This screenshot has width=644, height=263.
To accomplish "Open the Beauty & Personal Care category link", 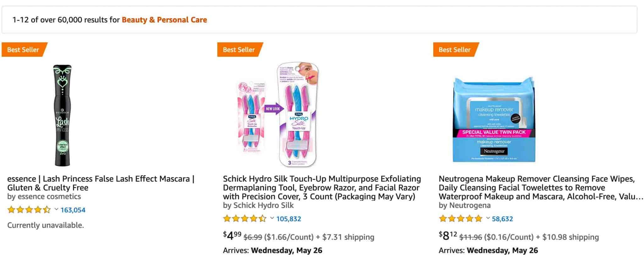I will 164,20.
